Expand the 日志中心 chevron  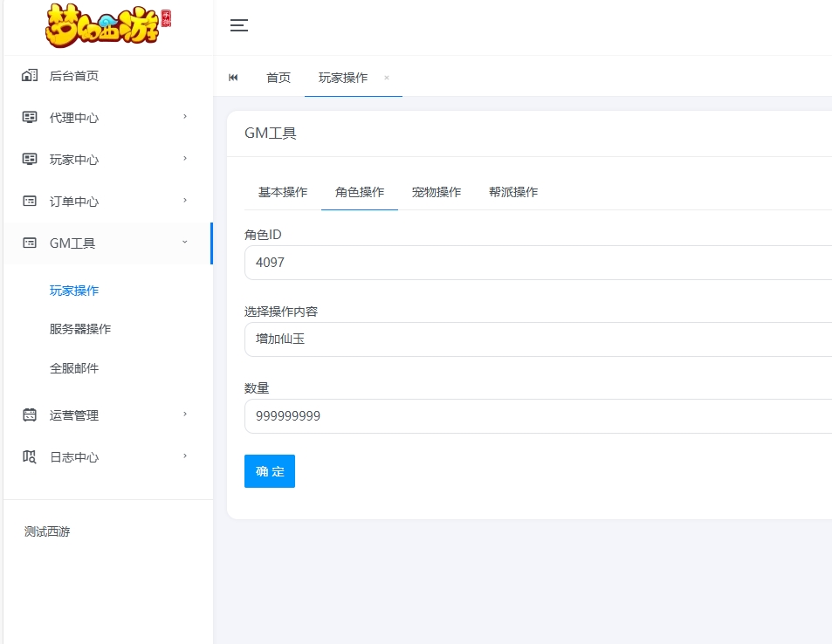[185, 456]
